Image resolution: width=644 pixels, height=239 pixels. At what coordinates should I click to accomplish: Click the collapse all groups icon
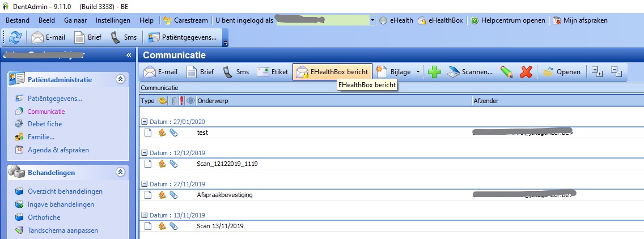617,71
